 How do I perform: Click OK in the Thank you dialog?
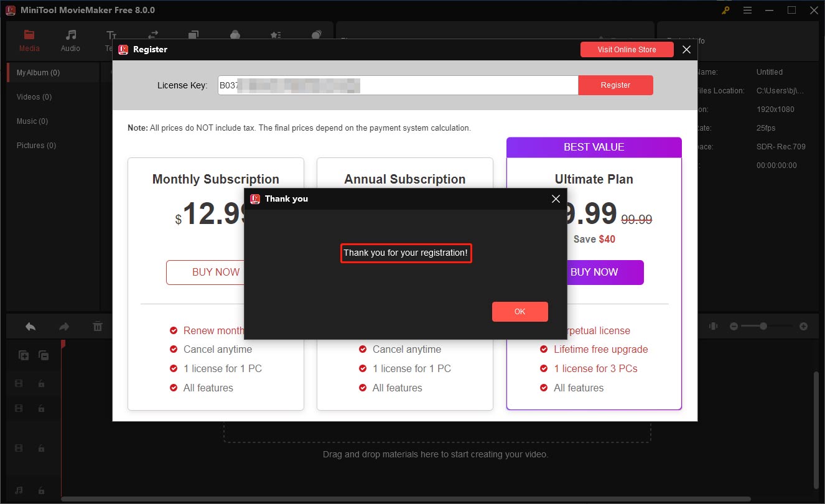point(520,312)
